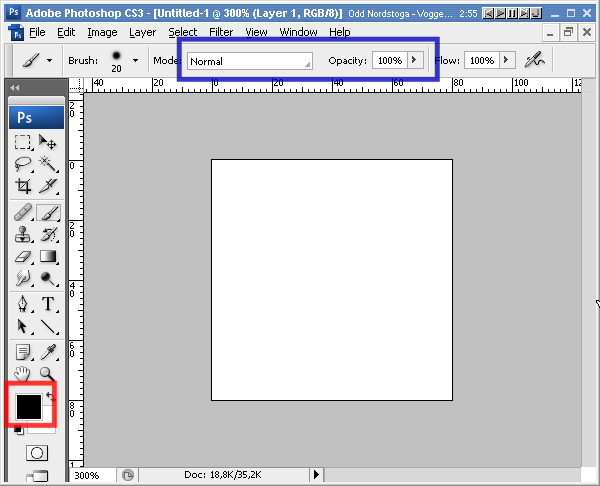Select the Eyedropper tool
Screen dimensions: 600x486
48,352
